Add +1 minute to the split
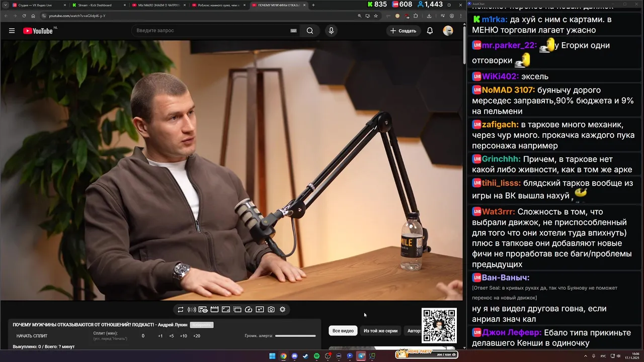This screenshot has height=362, width=644. pos(160,336)
